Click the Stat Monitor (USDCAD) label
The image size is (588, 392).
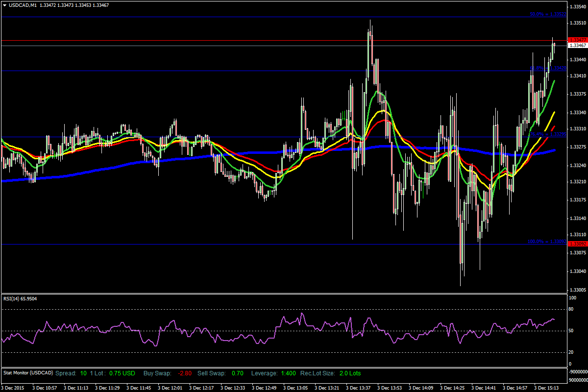tap(28, 373)
